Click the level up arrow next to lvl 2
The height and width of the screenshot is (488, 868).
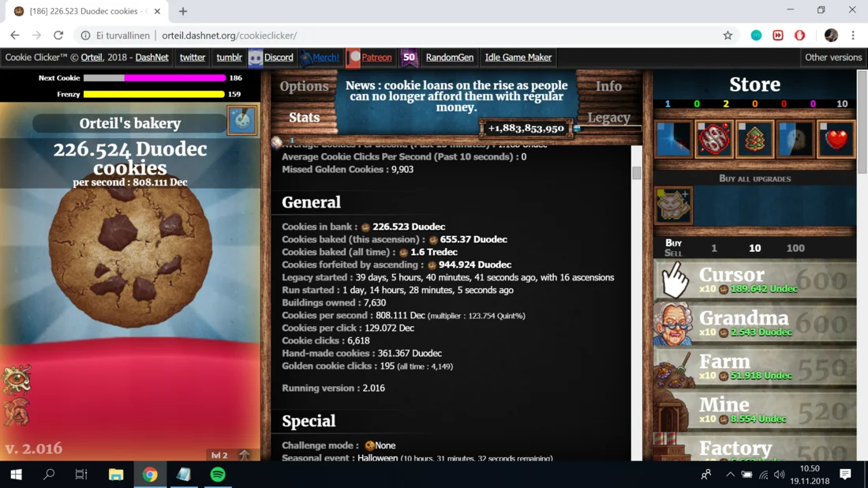[x=245, y=455]
